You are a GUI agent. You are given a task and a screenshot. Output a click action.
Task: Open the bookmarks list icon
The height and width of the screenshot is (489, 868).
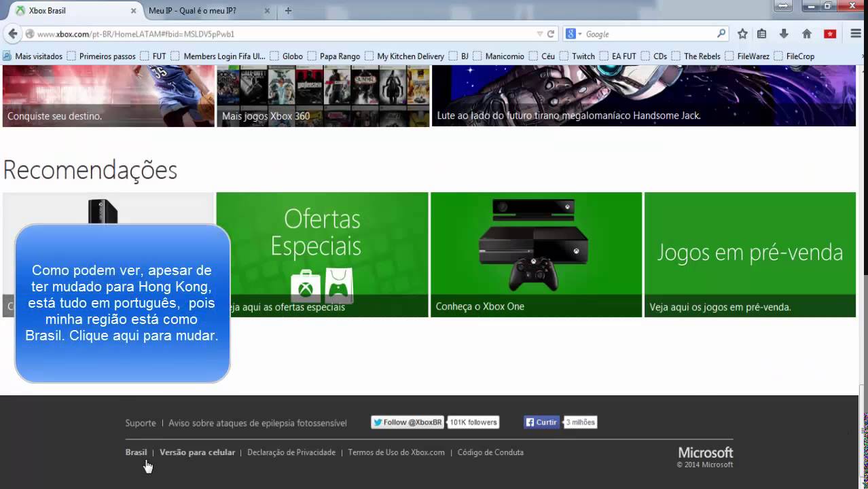(762, 34)
